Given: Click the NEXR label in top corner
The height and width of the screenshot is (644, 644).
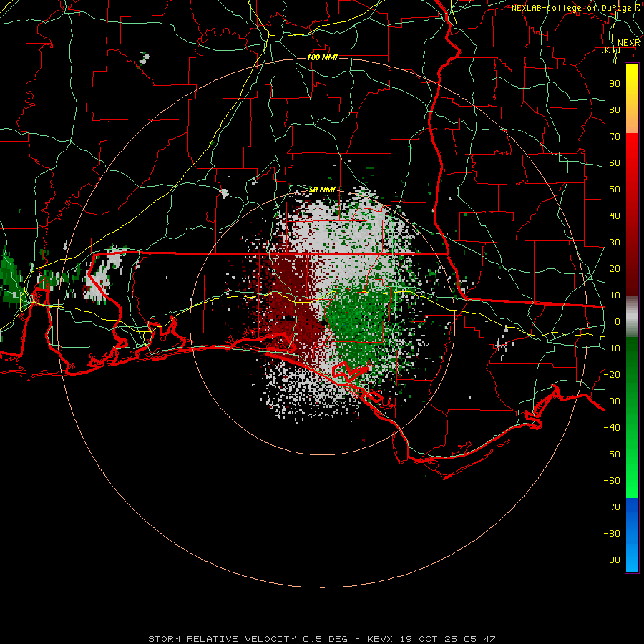Looking at the screenshot, I should click(629, 43).
